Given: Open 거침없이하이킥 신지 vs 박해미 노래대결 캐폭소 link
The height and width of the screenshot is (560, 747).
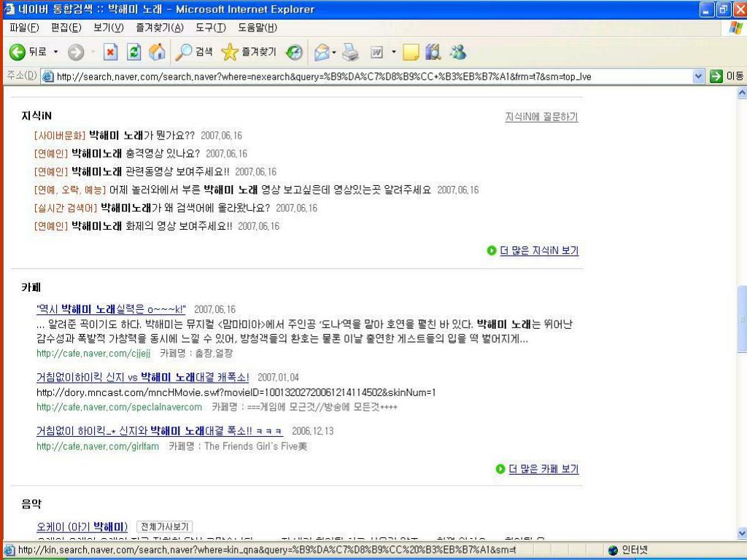Looking at the screenshot, I should pyautogui.click(x=142, y=377).
